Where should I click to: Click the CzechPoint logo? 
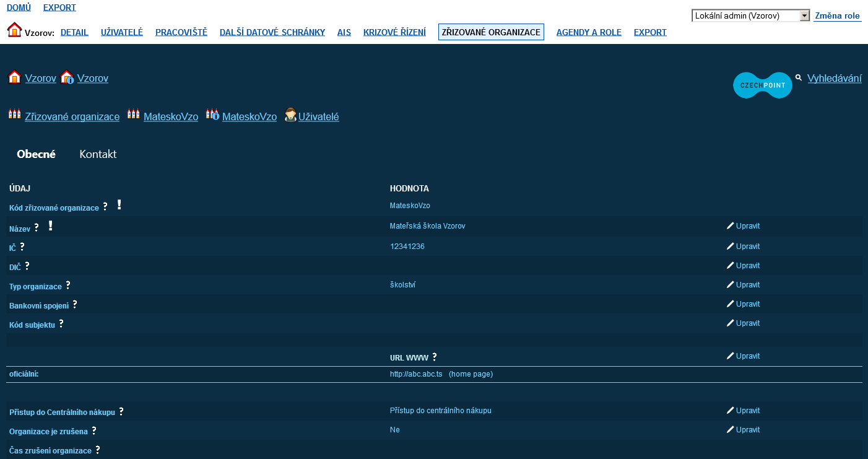[x=763, y=85]
